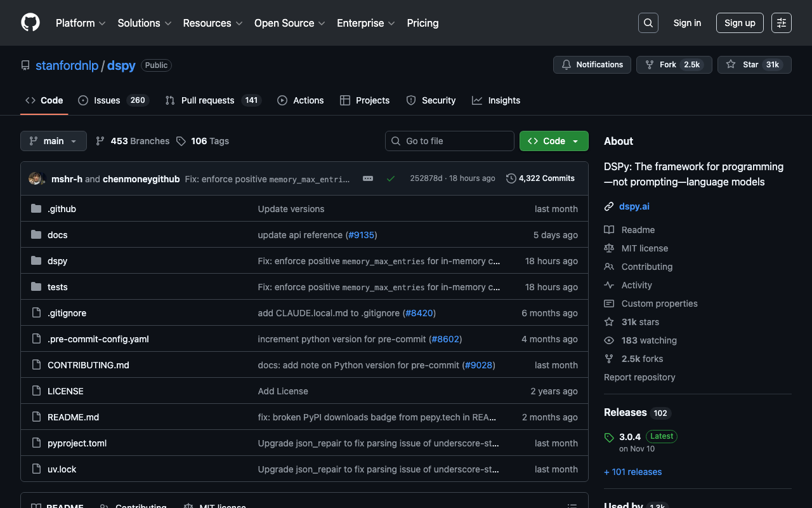The height and width of the screenshot is (508, 812).
Task: Expand commit message ellipsis icon
Action: click(x=368, y=178)
